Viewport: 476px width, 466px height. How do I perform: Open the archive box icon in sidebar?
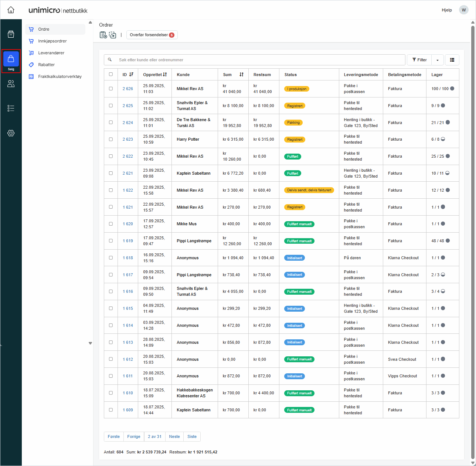(11, 34)
